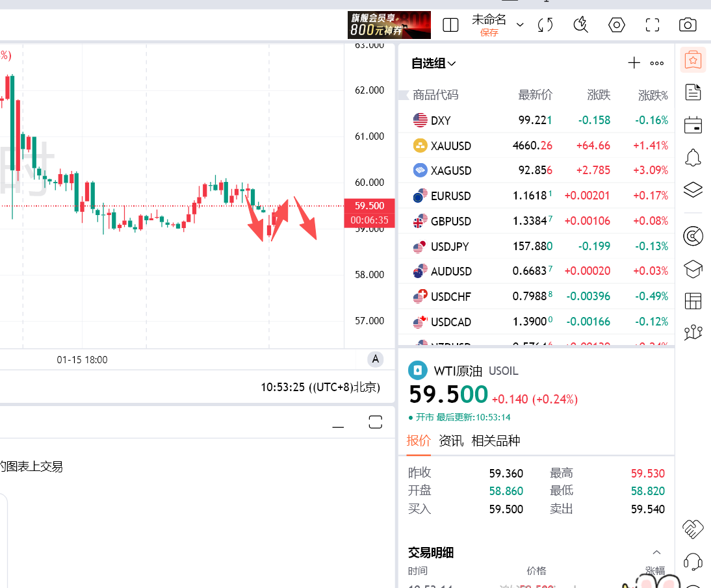Collapse the 交易明细 section chevron

coord(656,552)
